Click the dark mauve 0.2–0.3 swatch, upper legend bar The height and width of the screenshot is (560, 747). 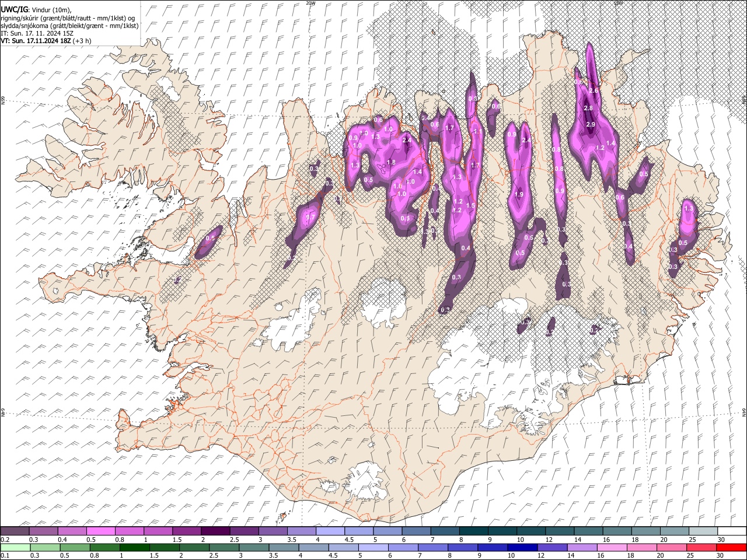(15, 531)
